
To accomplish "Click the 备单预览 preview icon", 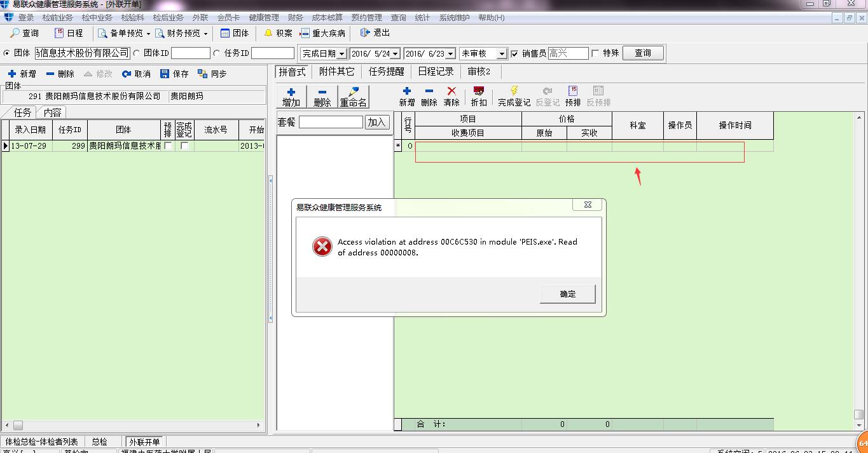I will click(102, 33).
